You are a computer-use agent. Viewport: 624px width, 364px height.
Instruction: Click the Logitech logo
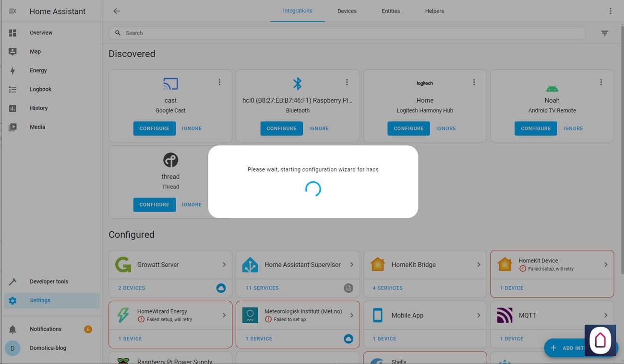click(425, 83)
